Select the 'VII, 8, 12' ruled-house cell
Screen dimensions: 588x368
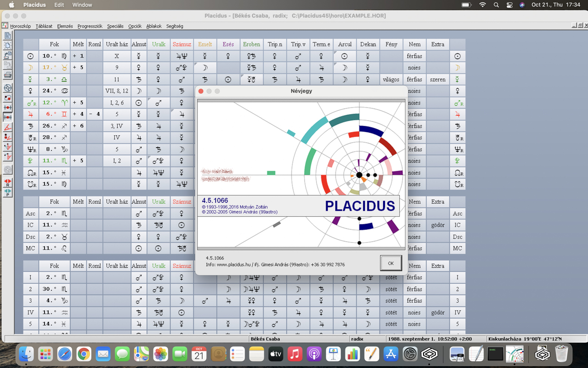pyautogui.click(x=117, y=91)
